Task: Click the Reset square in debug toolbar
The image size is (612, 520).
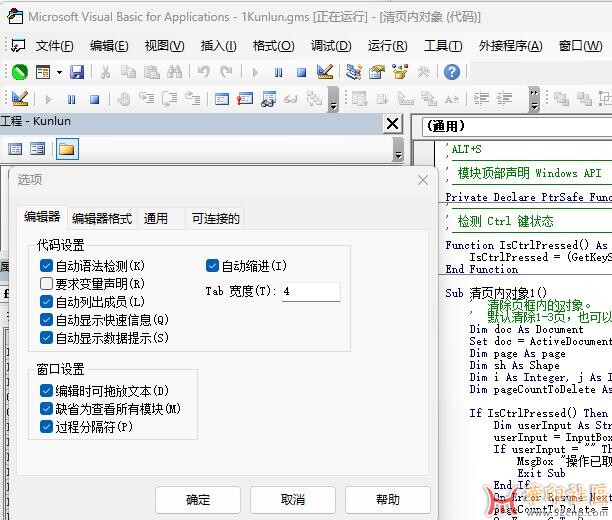Action: [x=94, y=100]
